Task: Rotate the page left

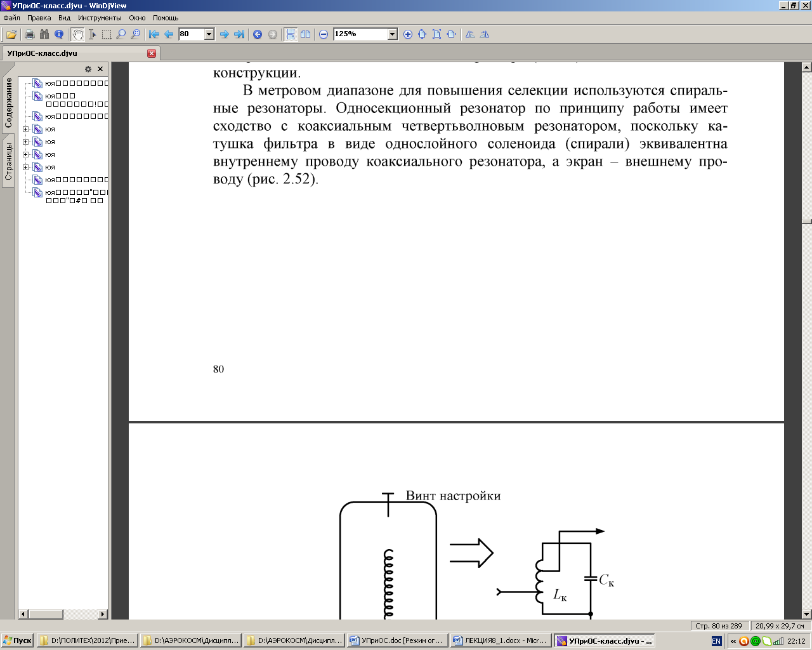Action: tap(470, 34)
